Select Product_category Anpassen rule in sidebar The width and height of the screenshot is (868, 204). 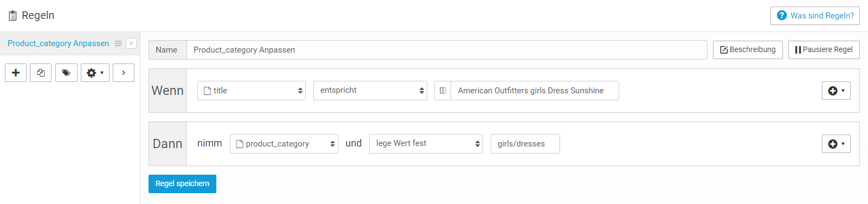click(x=58, y=43)
